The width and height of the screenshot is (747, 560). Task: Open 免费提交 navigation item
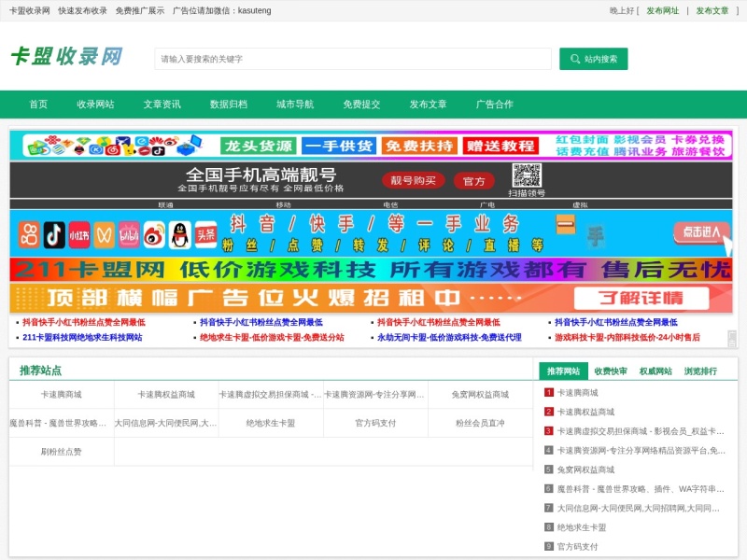[361, 105]
